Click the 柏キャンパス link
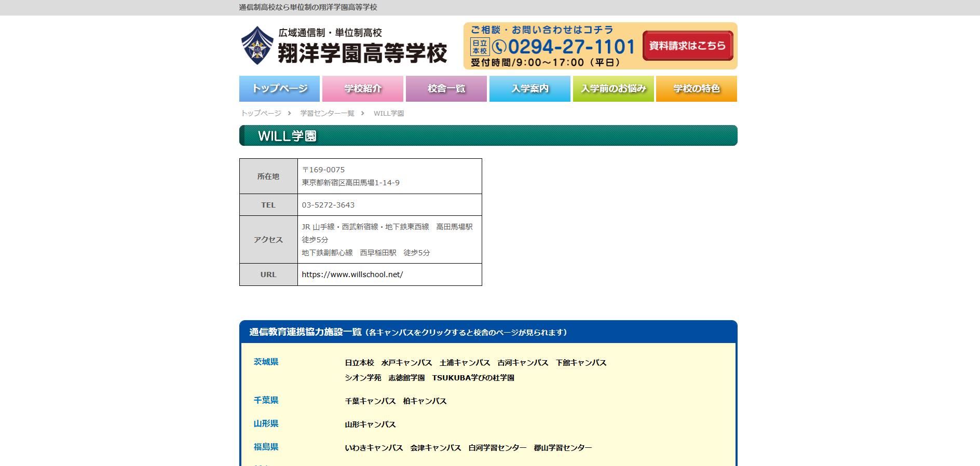This screenshot has height=466, width=980. coord(425,401)
